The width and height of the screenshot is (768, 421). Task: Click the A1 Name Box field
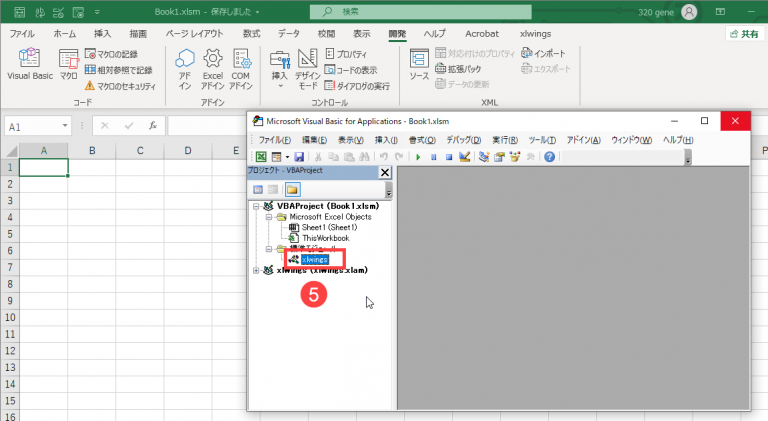tap(33, 127)
